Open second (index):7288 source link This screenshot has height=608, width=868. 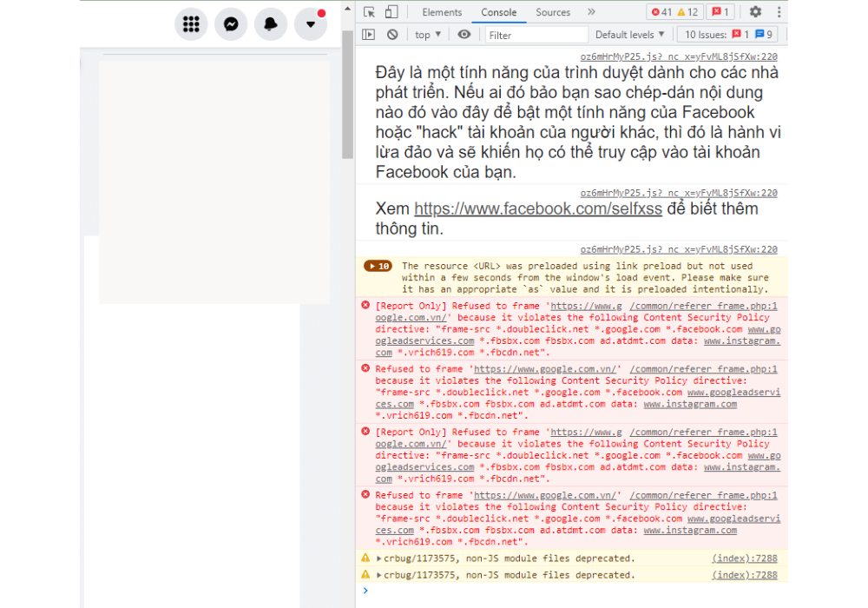pyautogui.click(x=745, y=575)
